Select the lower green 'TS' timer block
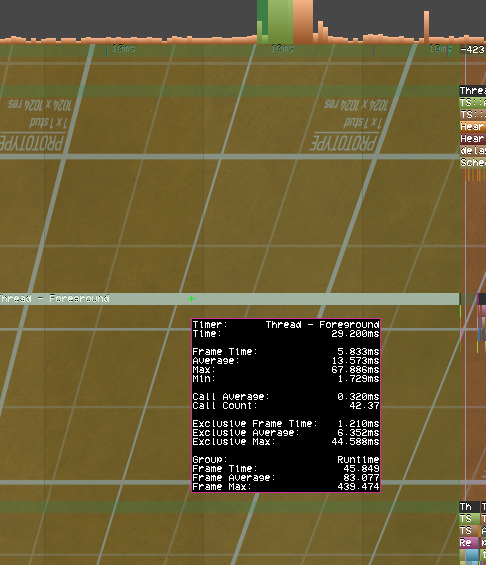 click(x=469, y=519)
